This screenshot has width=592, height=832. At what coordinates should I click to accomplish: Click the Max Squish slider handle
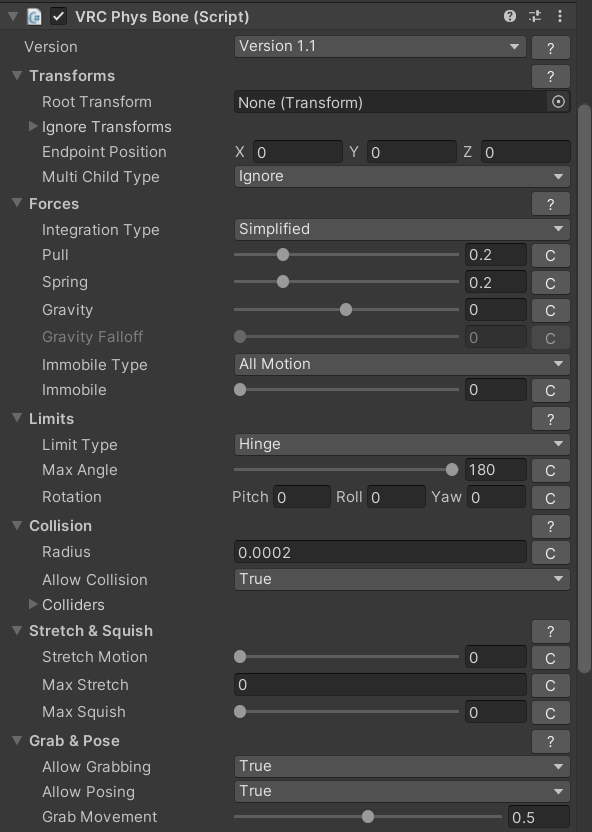tap(240, 712)
